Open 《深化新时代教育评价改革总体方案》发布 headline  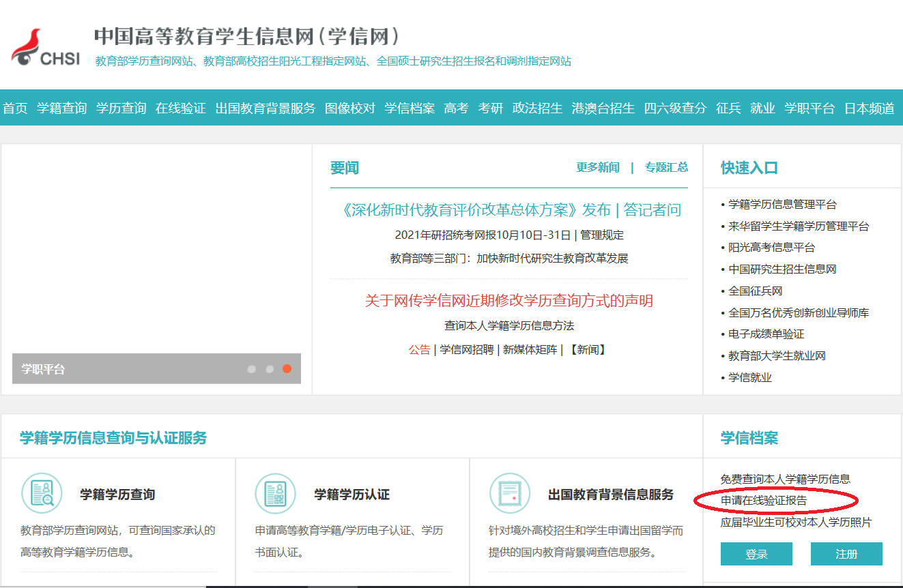pos(474,209)
